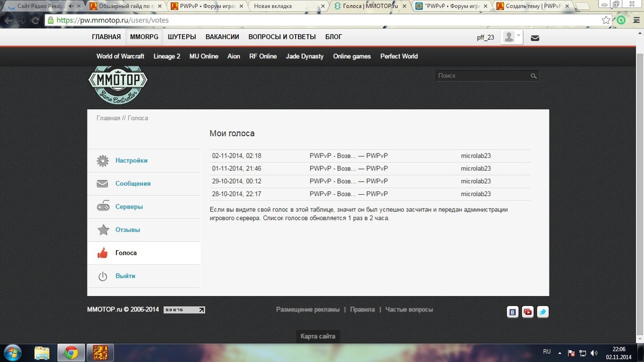Open the MMORPG top navigation item
The width and height of the screenshot is (644, 362).
pos(144,37)
